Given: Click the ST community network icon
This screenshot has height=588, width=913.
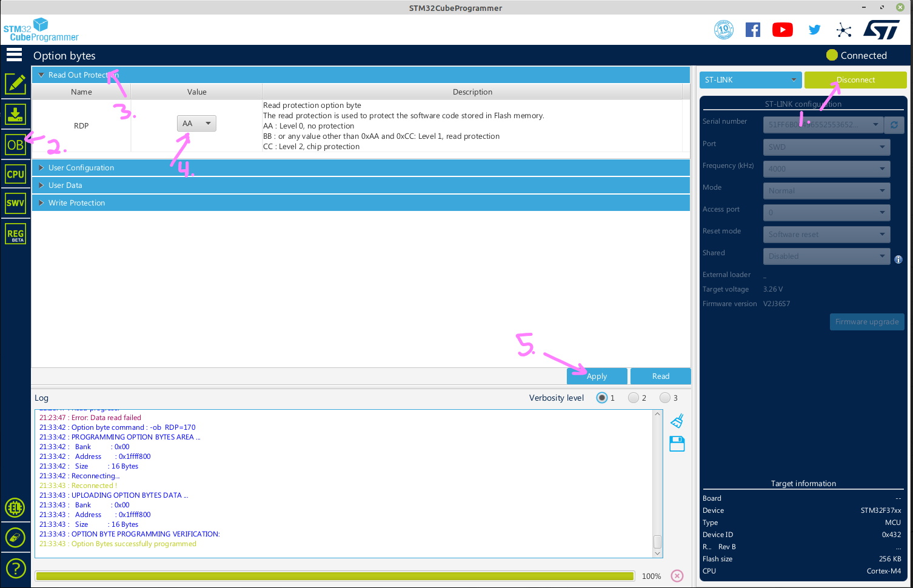Looking at the screenshot, I should click(843, 30).
